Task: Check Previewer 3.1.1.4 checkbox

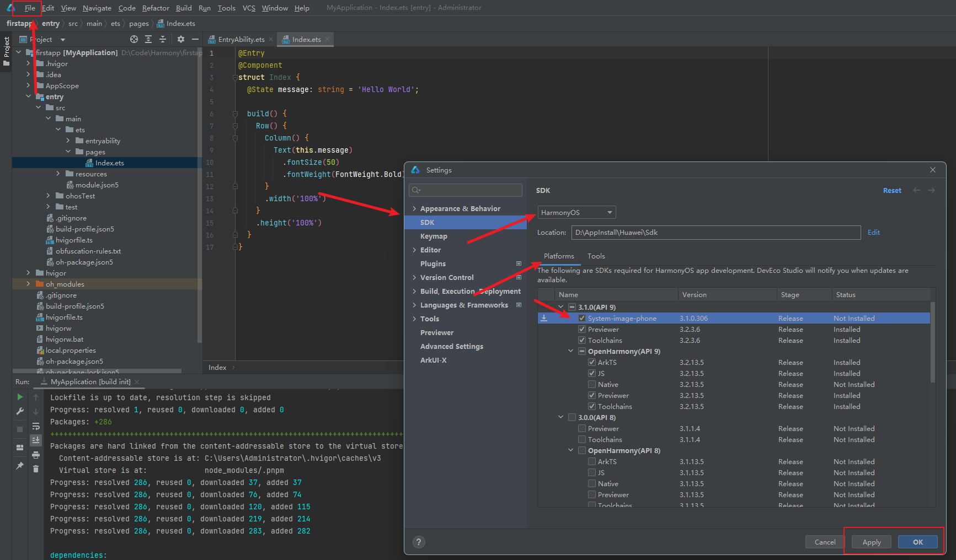Action: 581,428
